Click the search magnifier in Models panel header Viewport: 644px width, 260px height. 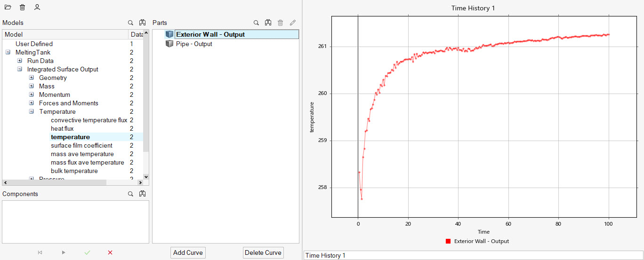(131, 23)
